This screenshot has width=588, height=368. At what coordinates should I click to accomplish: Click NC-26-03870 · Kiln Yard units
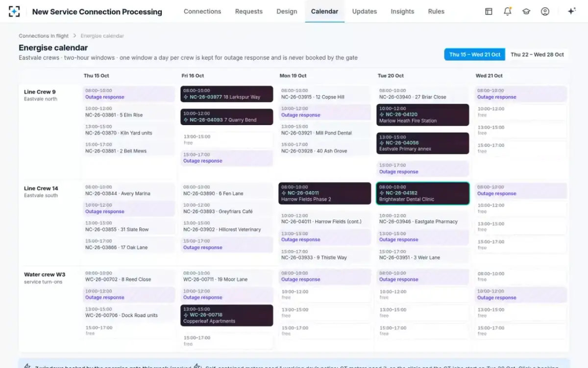[x=129, y=130]
